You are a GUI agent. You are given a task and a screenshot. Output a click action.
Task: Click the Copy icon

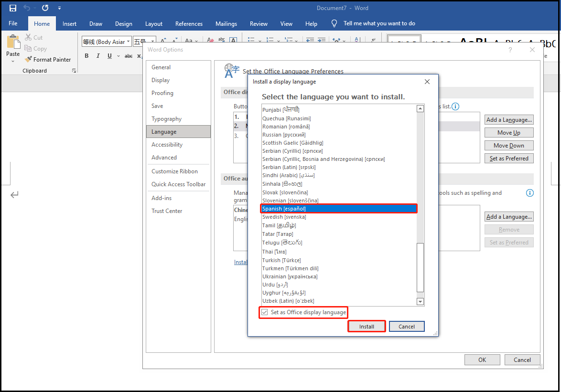[27, 48]
